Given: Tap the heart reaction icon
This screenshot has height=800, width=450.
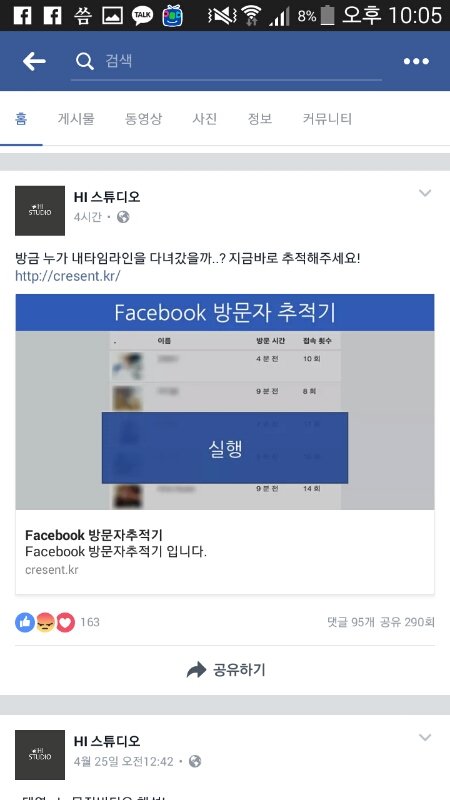Looking at the screenshot, I should click(x=65, y=622).
